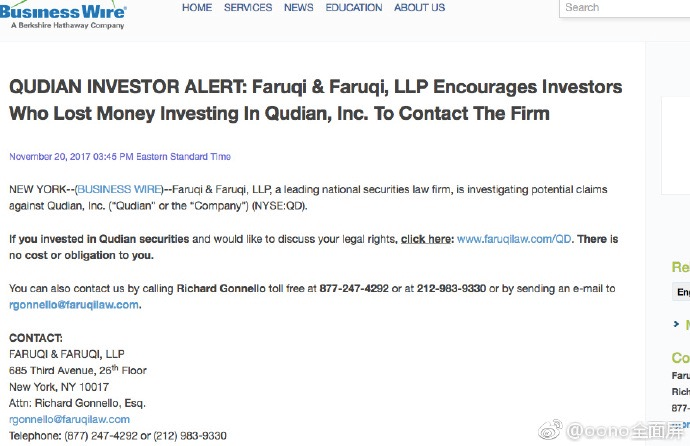Follow the click here link
Screen dimensions: 690x446
point(426,239)
